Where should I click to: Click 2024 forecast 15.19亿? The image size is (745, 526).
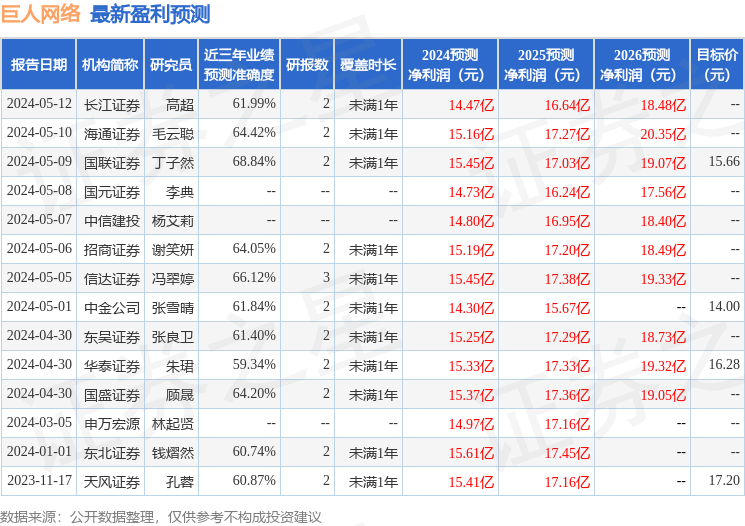(x=471, y=250)
